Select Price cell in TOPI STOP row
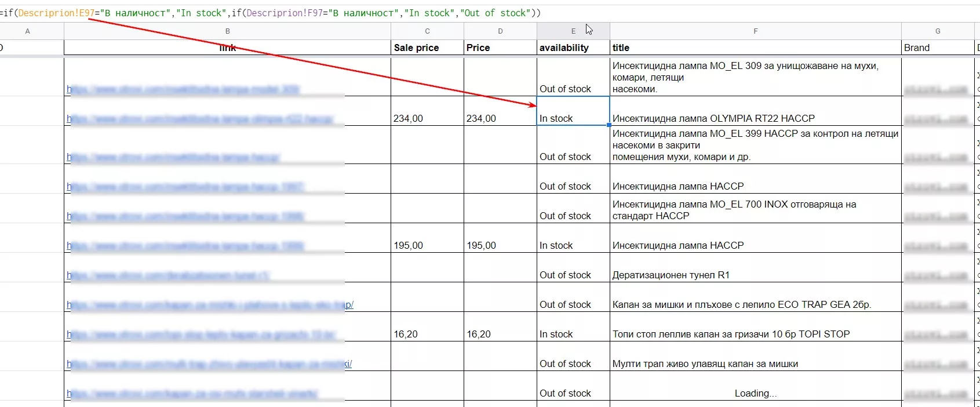 [500, 326]
